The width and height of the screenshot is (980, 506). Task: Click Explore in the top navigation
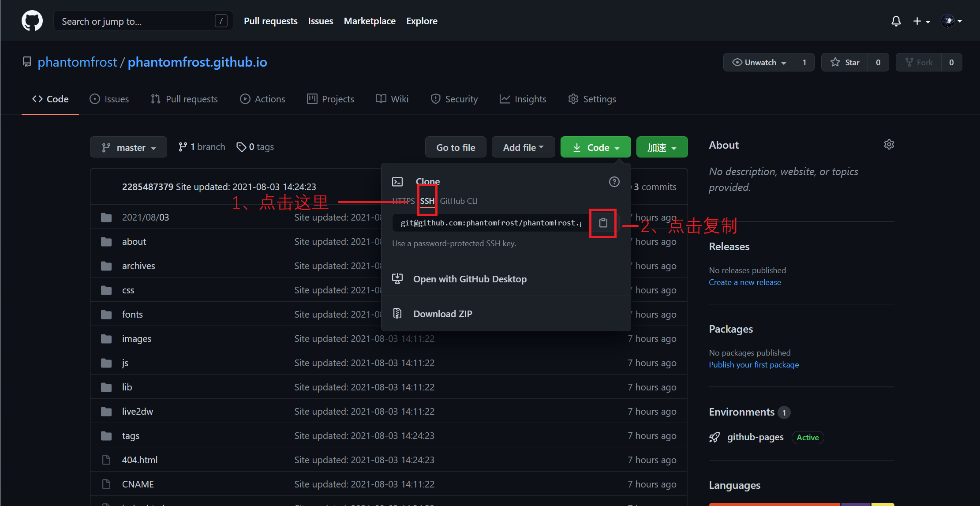coord(422,21)
